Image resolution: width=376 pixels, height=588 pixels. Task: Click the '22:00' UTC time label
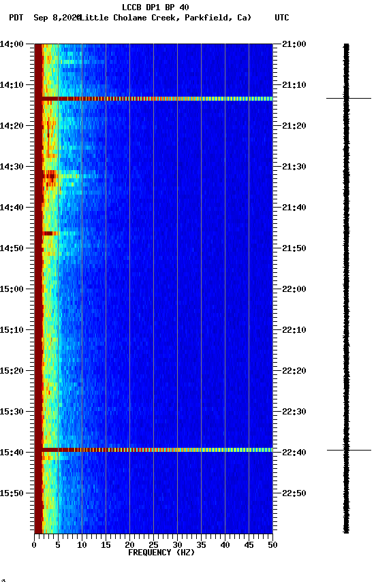(x=294, y=289)
